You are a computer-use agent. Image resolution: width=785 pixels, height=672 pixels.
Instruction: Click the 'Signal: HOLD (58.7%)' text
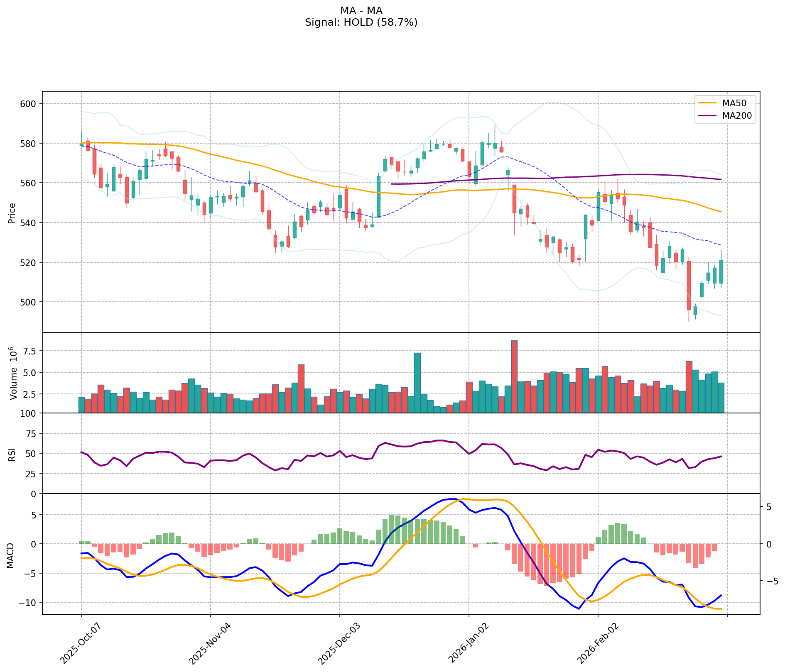click(361, 22)
